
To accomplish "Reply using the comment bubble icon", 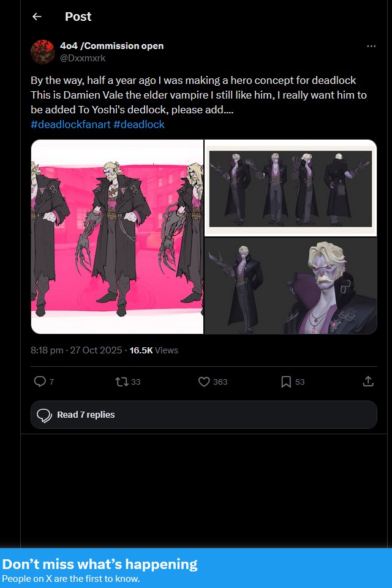I will 40,382.
